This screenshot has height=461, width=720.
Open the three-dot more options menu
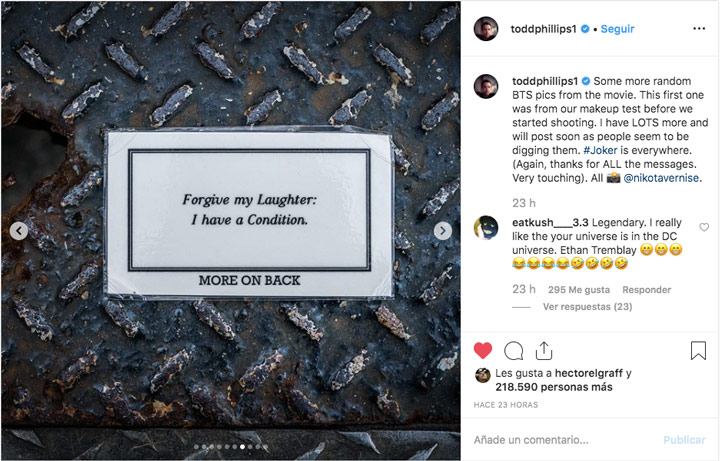click(x=699, y=28)
